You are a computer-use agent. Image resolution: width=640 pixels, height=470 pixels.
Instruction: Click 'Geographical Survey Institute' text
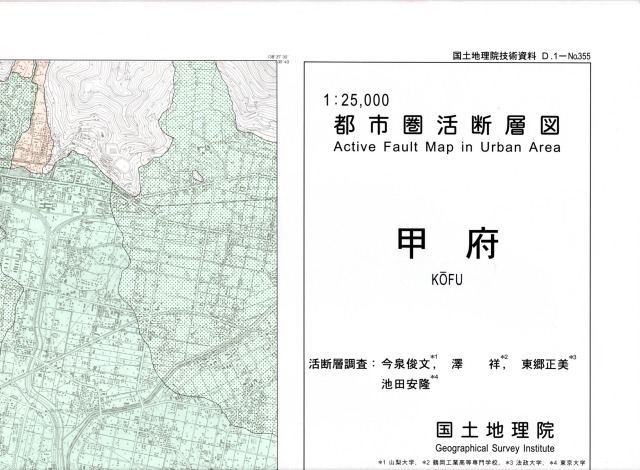495,448
